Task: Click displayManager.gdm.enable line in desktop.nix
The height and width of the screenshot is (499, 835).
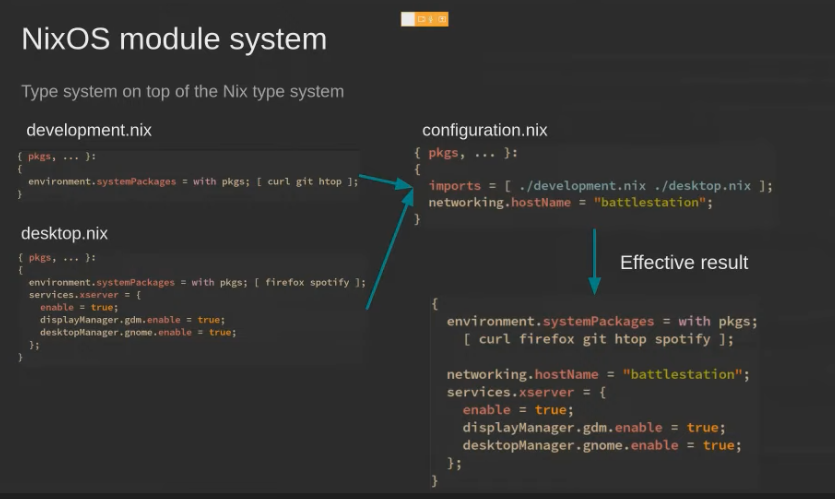Action: coord(131,320)
